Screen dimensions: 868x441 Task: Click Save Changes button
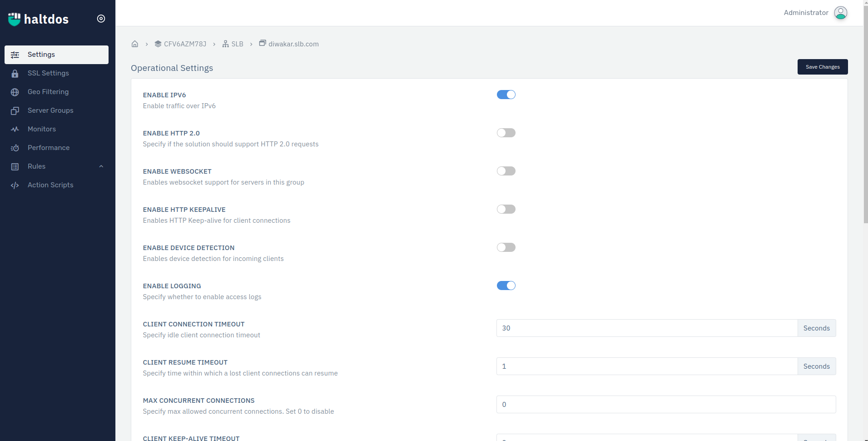(823, 67)
